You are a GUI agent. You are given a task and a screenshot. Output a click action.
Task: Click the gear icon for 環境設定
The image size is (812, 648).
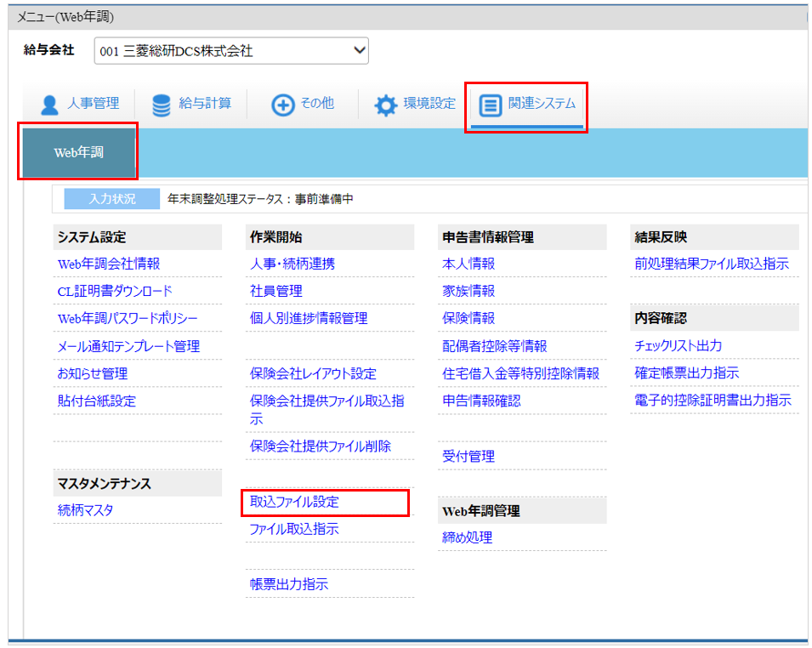click(386, 105)
